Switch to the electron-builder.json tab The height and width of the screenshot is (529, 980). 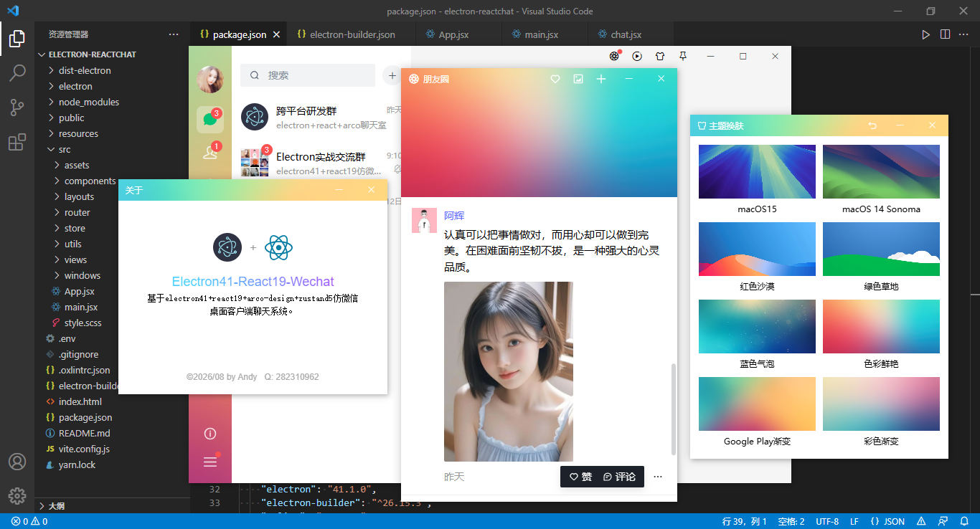352,34
